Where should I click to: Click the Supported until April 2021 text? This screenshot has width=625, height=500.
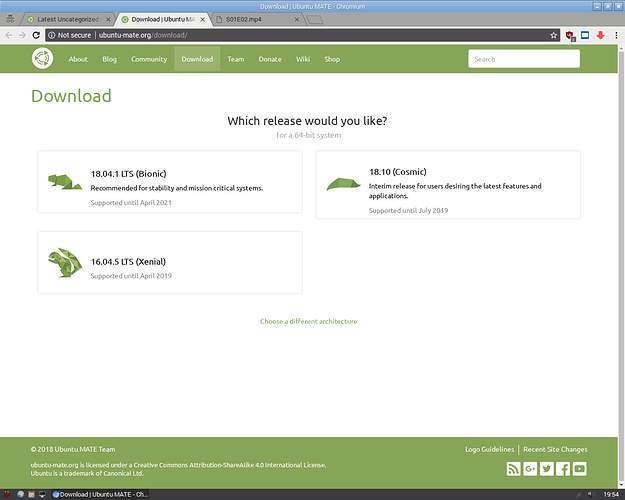coord(131,203)
